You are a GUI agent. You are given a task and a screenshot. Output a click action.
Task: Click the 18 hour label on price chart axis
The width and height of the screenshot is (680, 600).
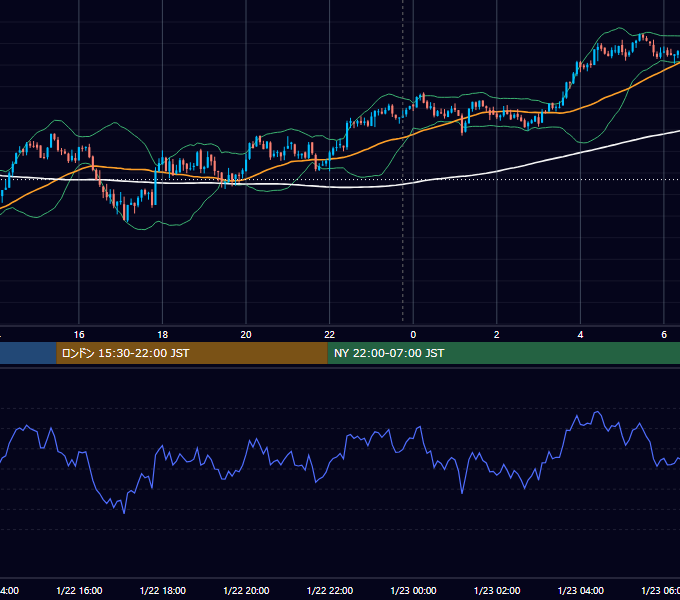(163, 334)
